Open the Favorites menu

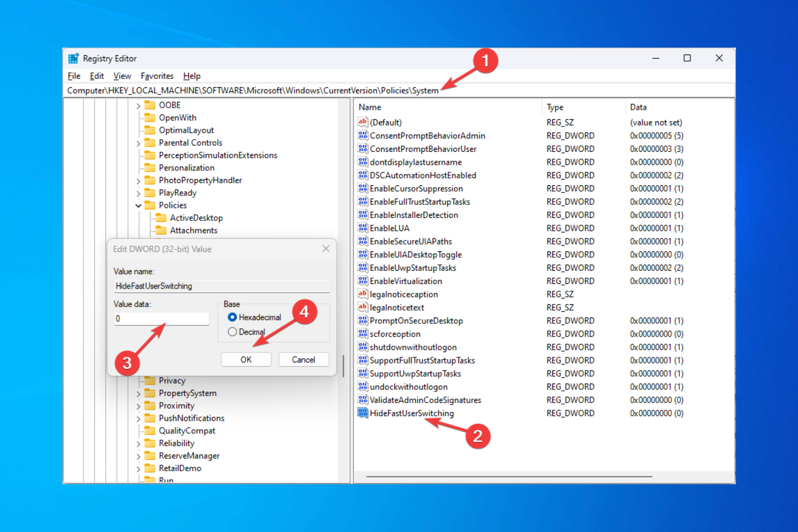coord(157,76)
